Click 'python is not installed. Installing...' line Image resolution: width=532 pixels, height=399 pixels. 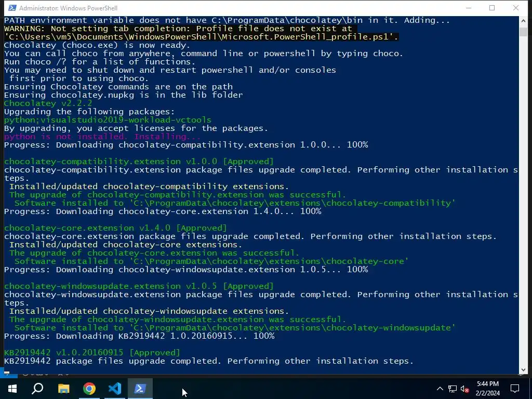coord(102,137)
